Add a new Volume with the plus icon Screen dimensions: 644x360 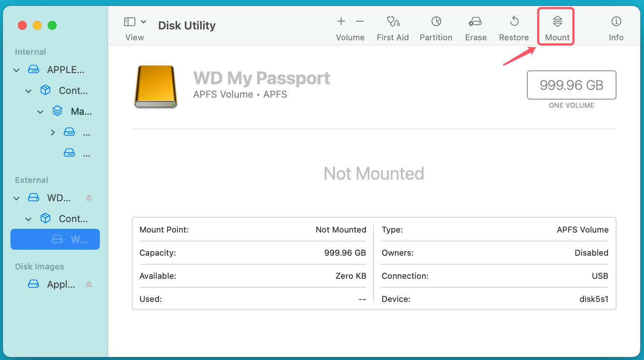tap(340, 21)
